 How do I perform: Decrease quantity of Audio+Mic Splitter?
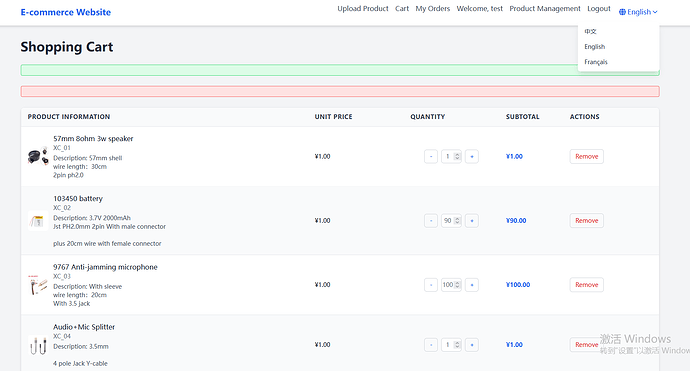pos(431,345)
